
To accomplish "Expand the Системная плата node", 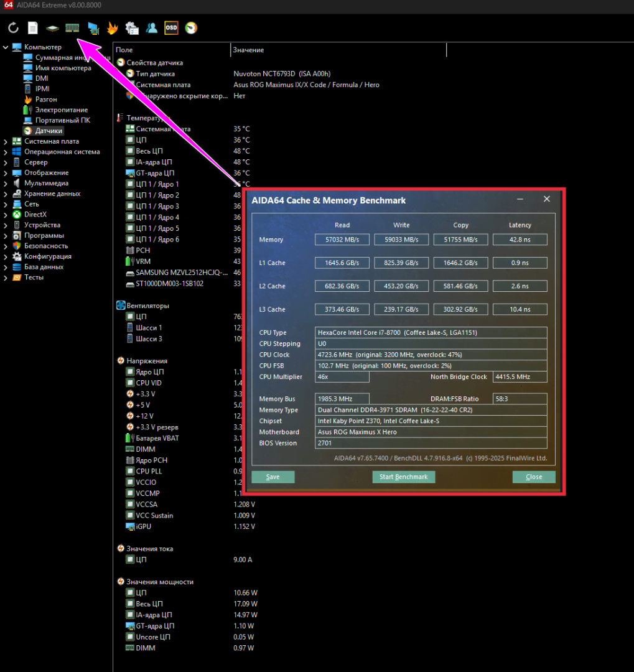I will (6, 141).
